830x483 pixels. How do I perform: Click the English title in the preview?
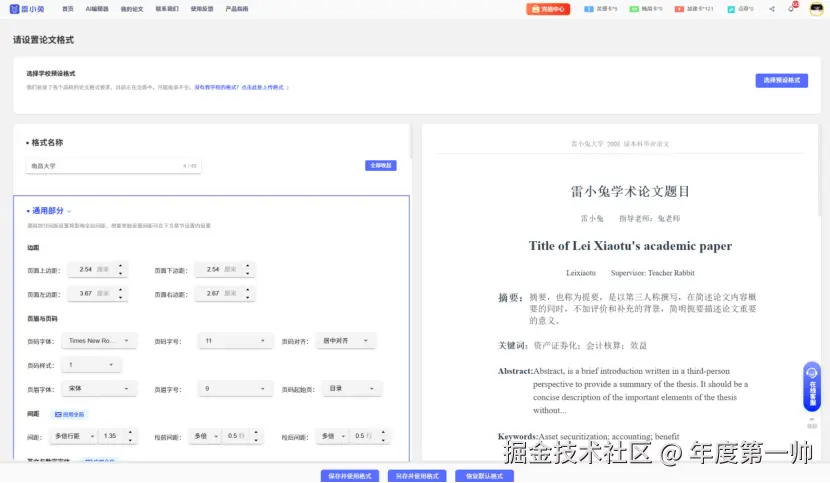(x=630, y=246)
